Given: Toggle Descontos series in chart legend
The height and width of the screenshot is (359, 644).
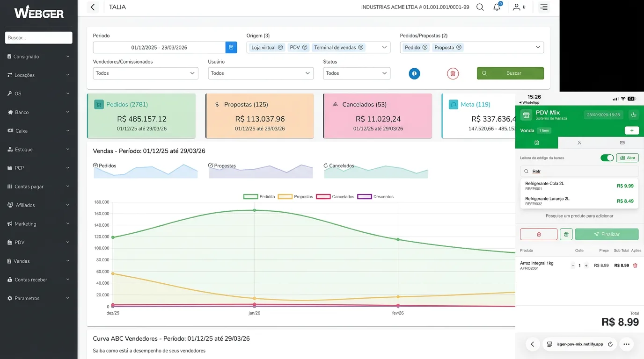Looking at the screenshot, I should [375, 197].
